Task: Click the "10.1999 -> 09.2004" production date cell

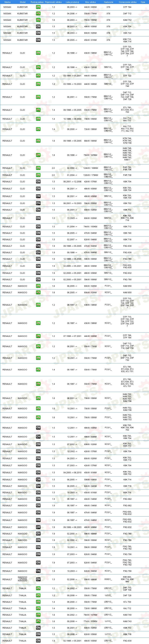Action: (x=72, y=119)
